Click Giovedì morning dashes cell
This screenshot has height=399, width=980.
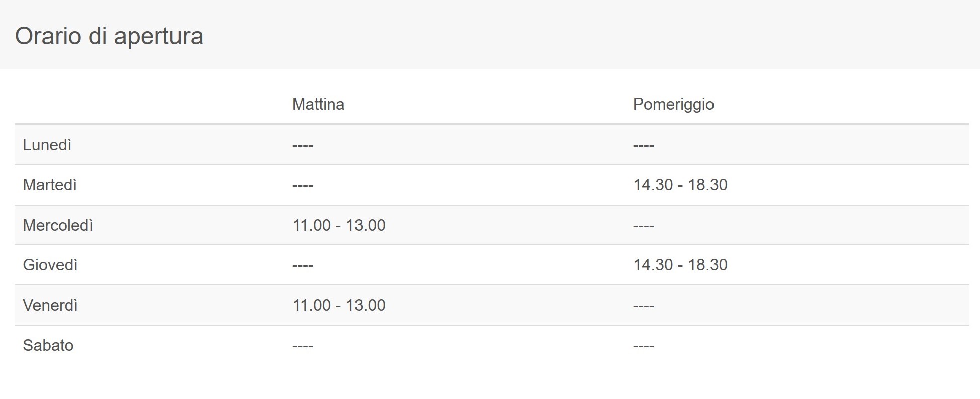pos(303,266)
